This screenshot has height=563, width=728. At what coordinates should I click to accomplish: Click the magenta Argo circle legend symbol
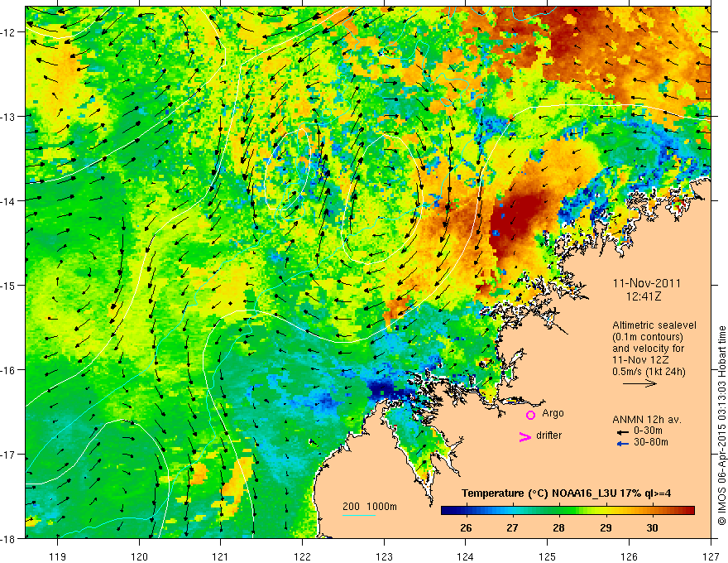click(x=530, y=415)
